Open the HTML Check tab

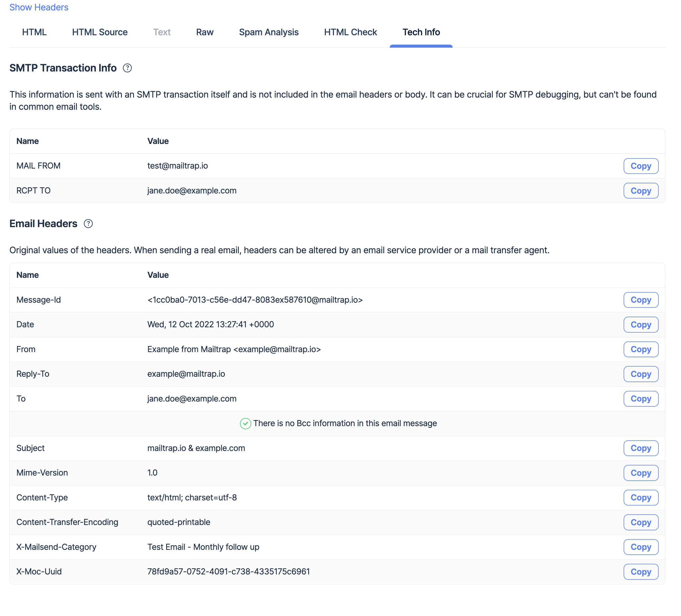pos(350,32)
